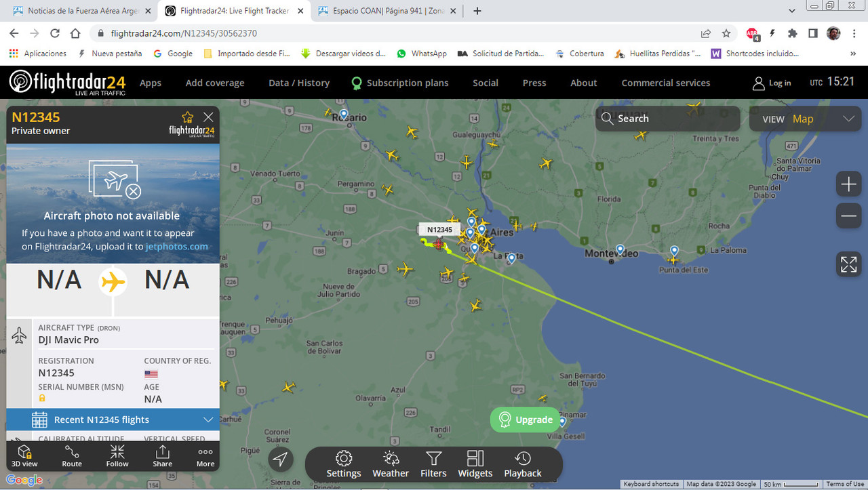Open the browser side panel icon
Screen dimensions: 868x490
pos(812,33)
